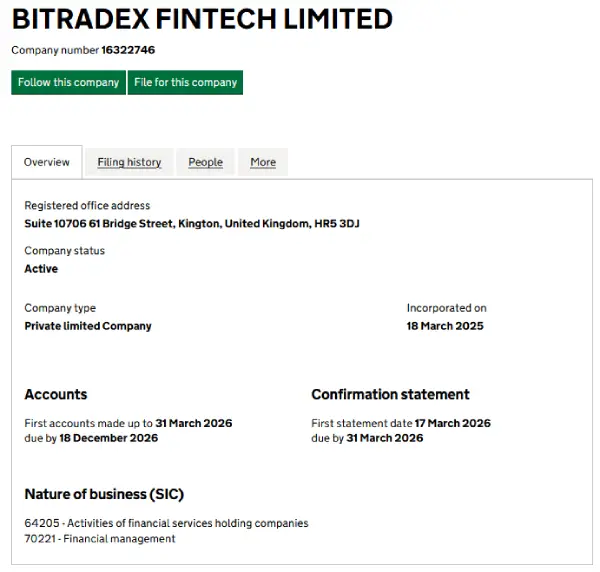
Task: Click SIC code 64205 holding companies line
Action: (166, 523)
